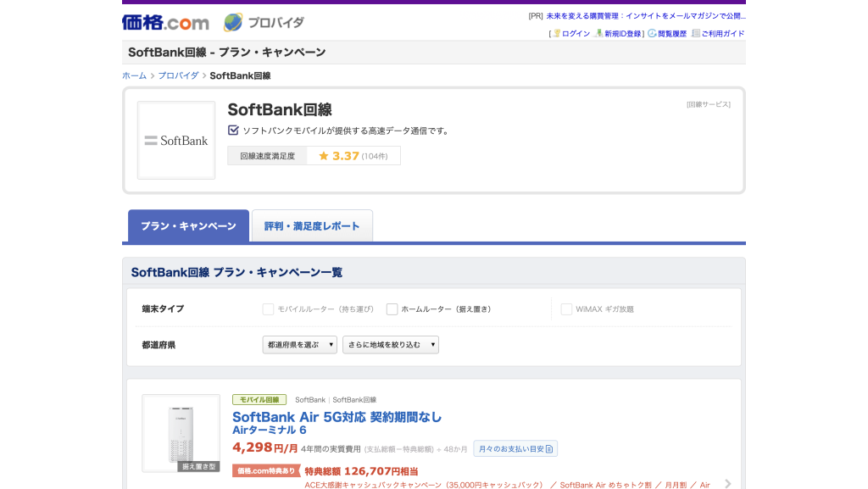This screenshot has height=489, width=868.
Task: Open the ご利用ガイド link
Action: [722, 34]
